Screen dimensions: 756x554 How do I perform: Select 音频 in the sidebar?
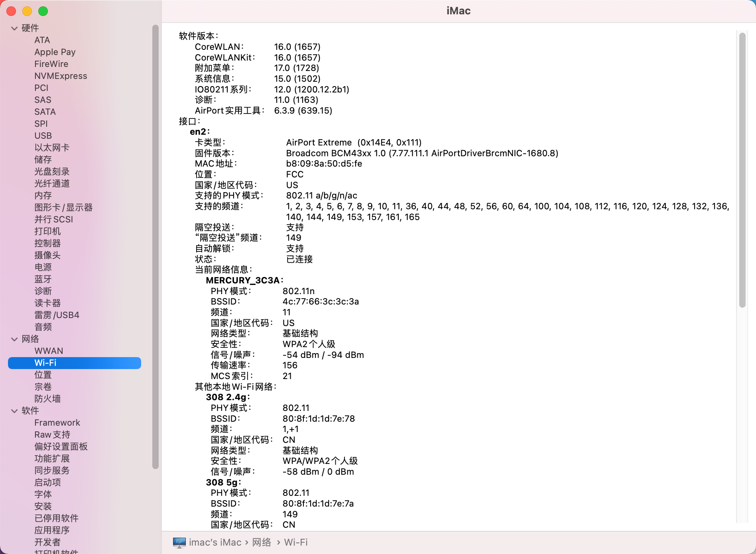(43, 327)
